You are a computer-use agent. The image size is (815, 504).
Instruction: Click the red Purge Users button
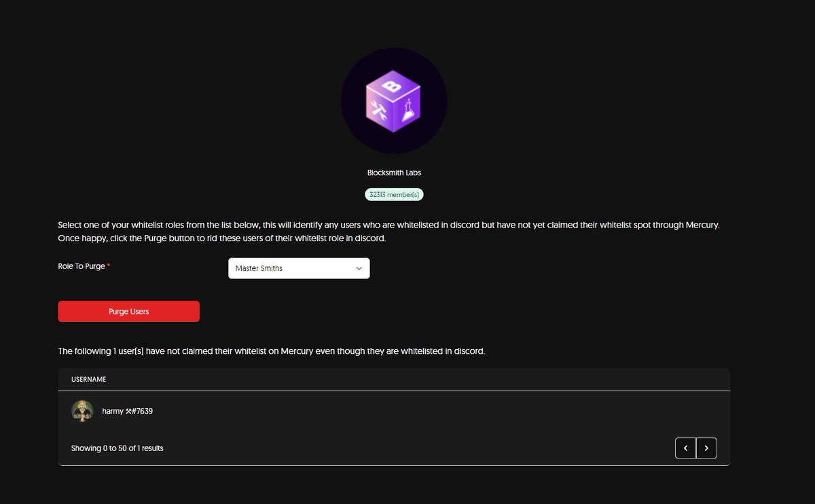coord(129,311)
